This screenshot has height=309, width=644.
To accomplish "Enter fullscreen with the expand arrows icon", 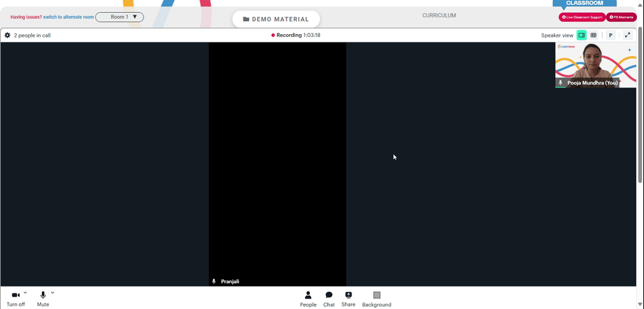I will 627,35.
